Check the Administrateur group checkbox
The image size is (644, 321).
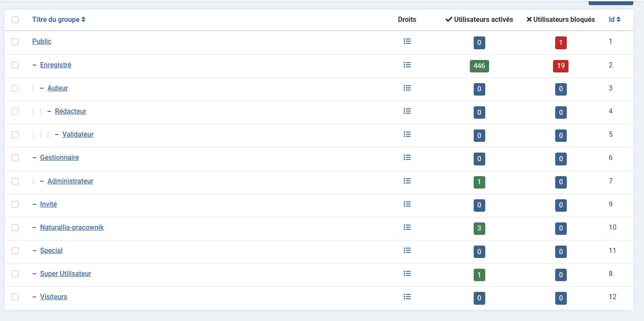pos(15,181)
